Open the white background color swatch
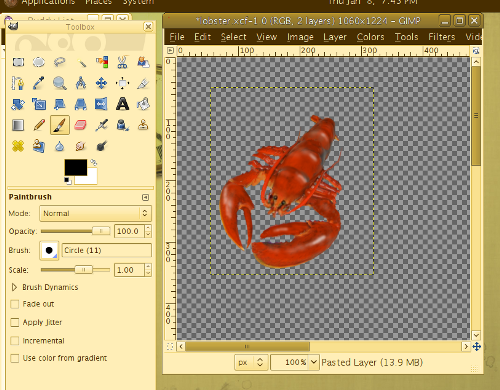 90,179
